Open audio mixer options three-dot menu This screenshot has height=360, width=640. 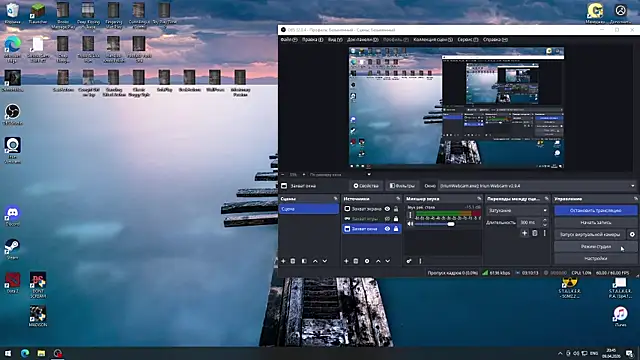coord(420,261)
